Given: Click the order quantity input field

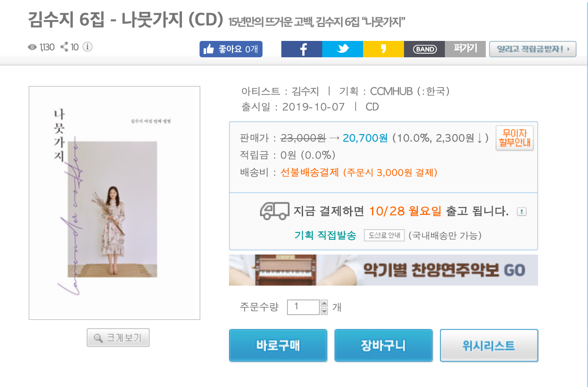Looking at the screenshot, I should click(x=303, y=307).
